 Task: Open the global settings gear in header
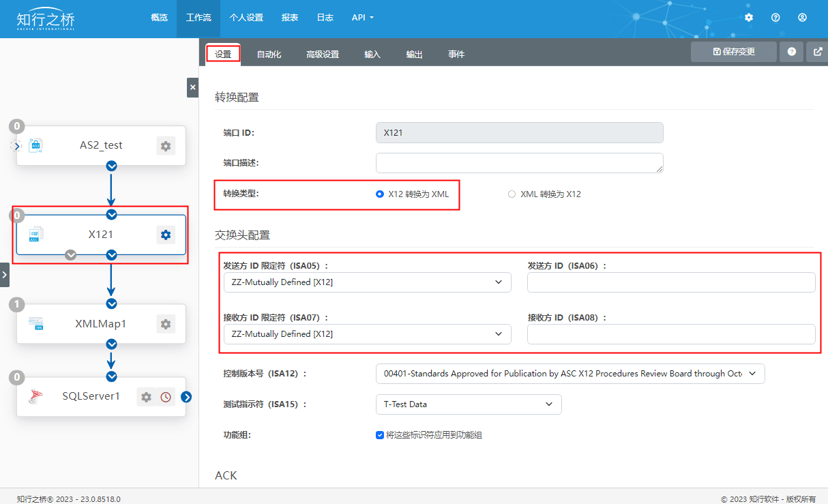749,18
